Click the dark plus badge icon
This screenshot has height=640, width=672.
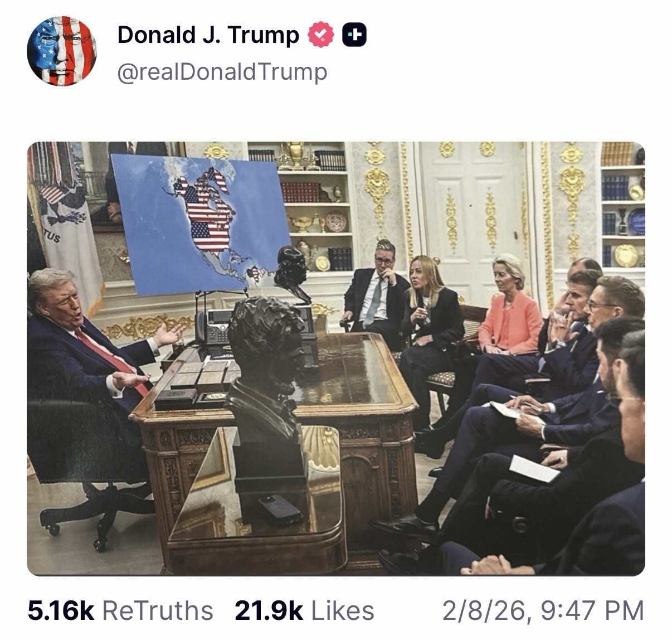pyautogui.click(x=355, y=35)
